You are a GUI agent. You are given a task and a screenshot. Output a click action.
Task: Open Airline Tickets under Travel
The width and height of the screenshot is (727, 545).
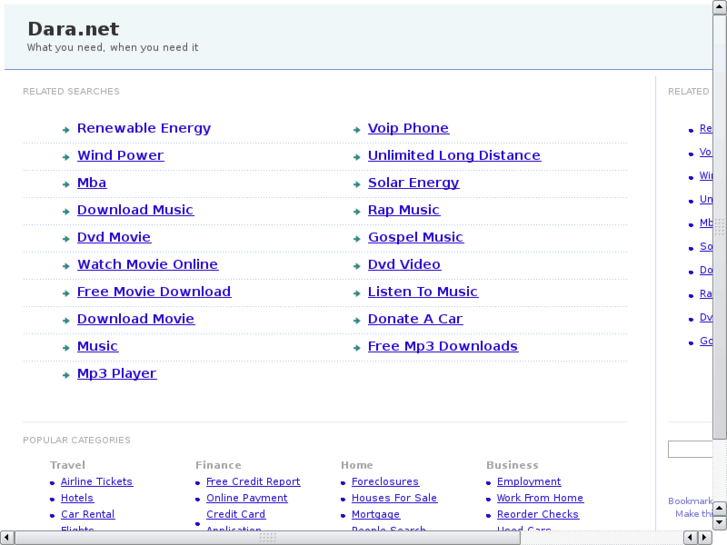(x=96, y=482)
